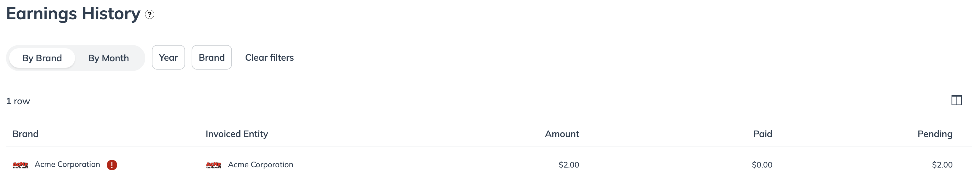980x193 pixels.
Task: Click the $2.00 pending value
Action: 942,165
